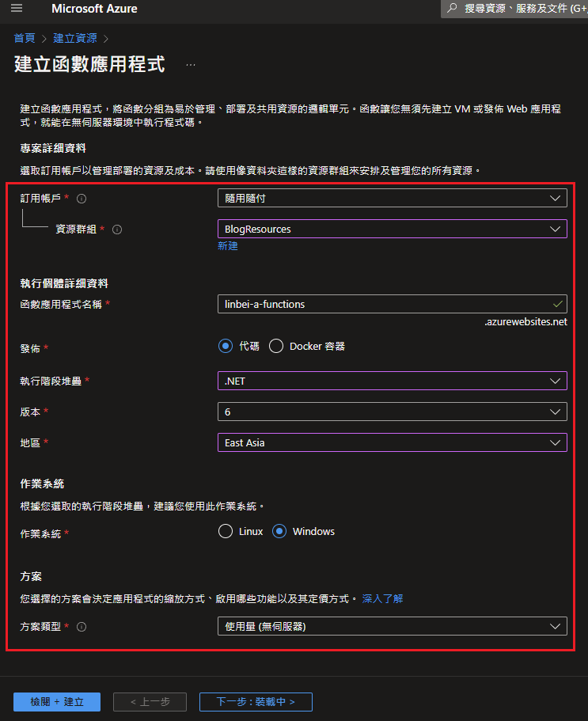Open the ellipsis more options beside title
Viewport: 588px width, 721px height.
[x=191, y=65]
